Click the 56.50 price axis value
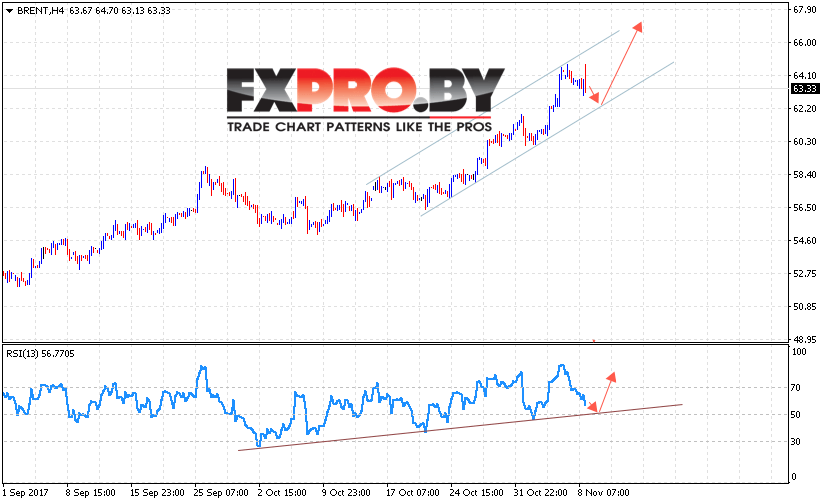The height and width of the screenshot is (504, 828). point(805,208)
